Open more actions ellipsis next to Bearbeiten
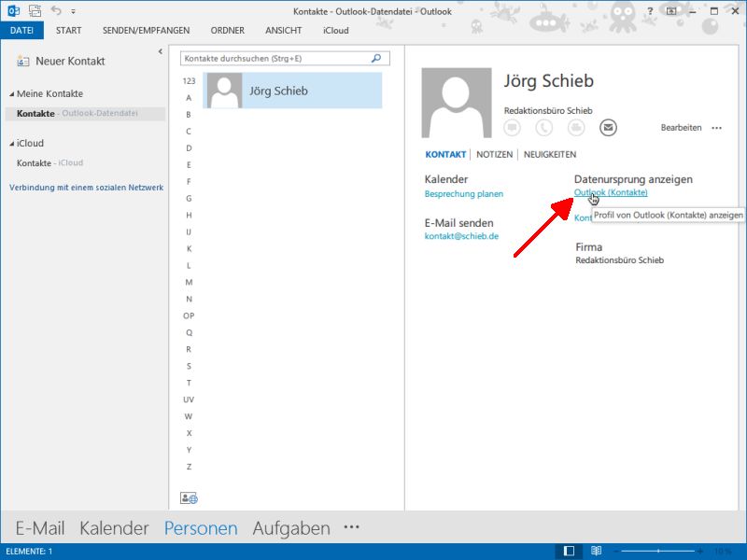Screen dimensions: 747x560 [x=716, y=128]
